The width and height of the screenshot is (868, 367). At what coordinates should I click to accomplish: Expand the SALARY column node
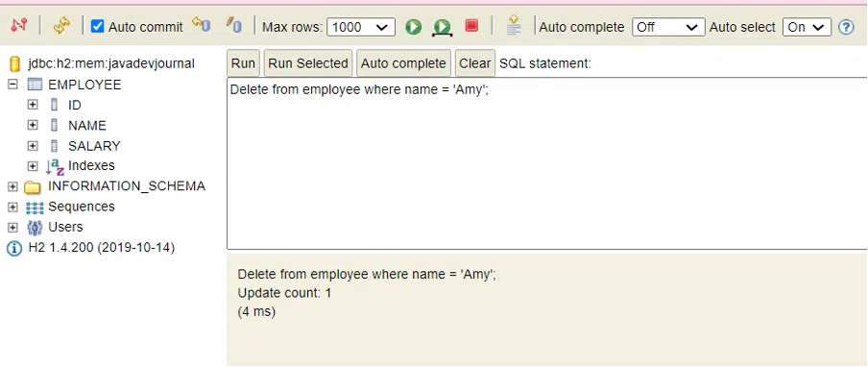click(33, 146)
